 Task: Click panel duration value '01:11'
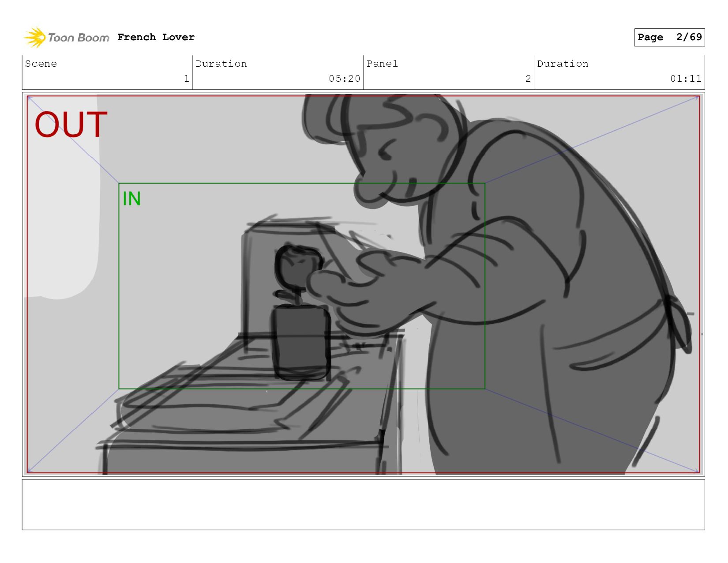[686, 79]
